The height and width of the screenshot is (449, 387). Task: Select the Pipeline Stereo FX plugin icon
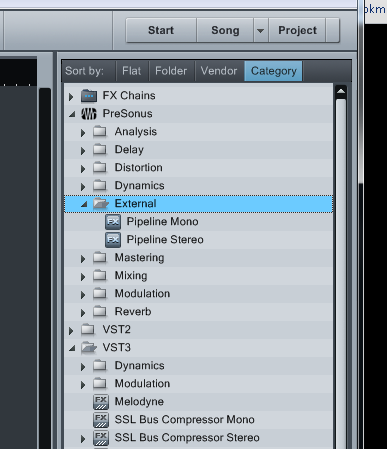click(113, 240)
